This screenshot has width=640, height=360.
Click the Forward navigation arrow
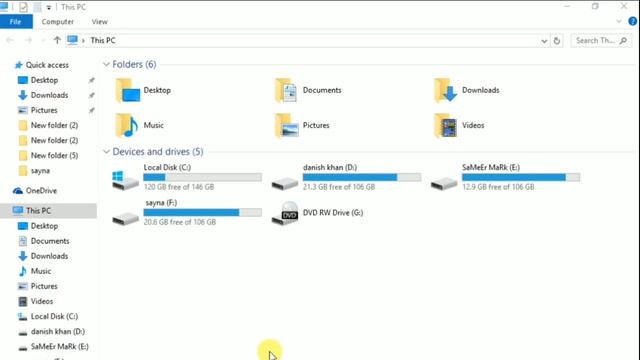coord(28,40)
